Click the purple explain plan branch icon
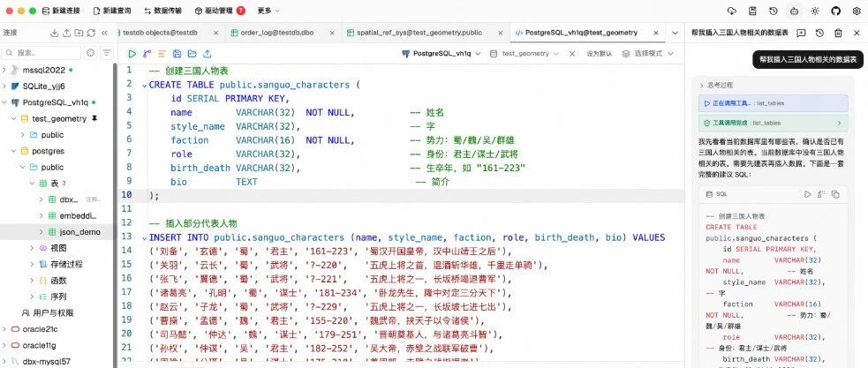The height and width of the screenshot is (368, 868). click(x=147, y=54)
